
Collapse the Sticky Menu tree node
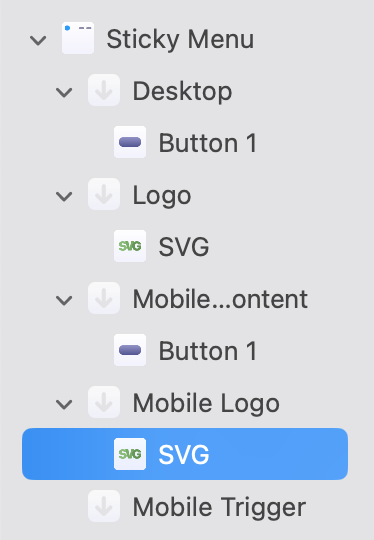38,40
